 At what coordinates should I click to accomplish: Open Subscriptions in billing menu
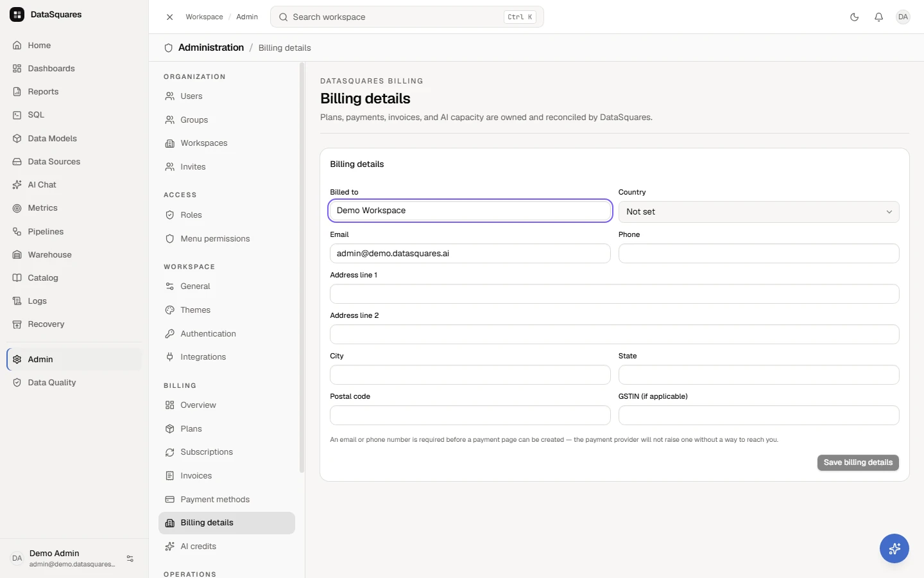click(x=227, y=452)
